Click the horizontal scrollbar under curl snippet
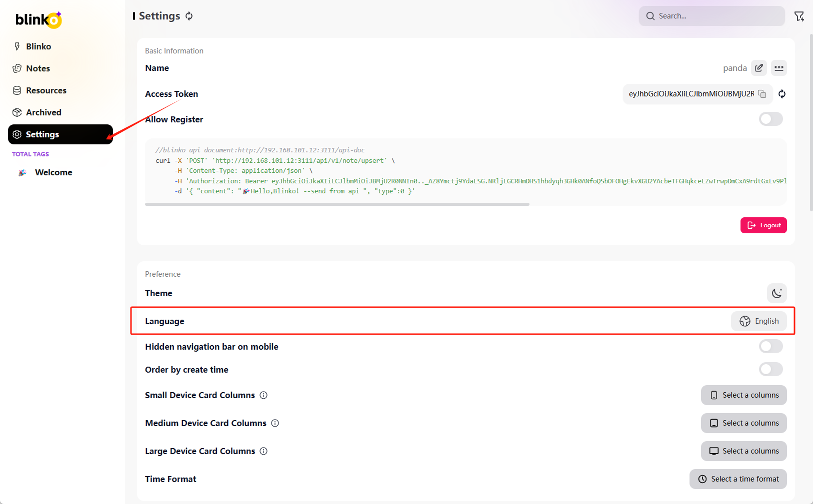Screen dimensions: 813x504 pyautogui.click(x=337, y=204)
